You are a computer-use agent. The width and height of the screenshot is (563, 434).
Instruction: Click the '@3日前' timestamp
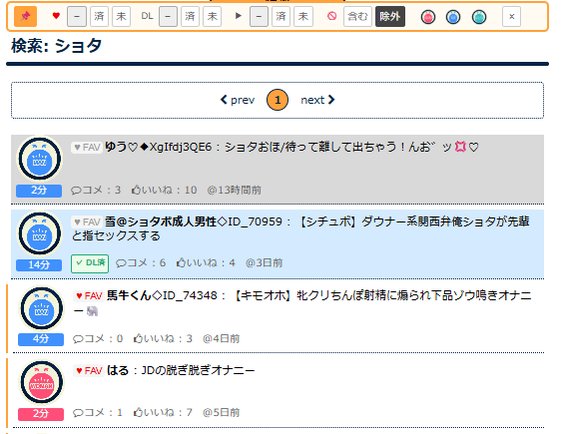click(264, 263)
